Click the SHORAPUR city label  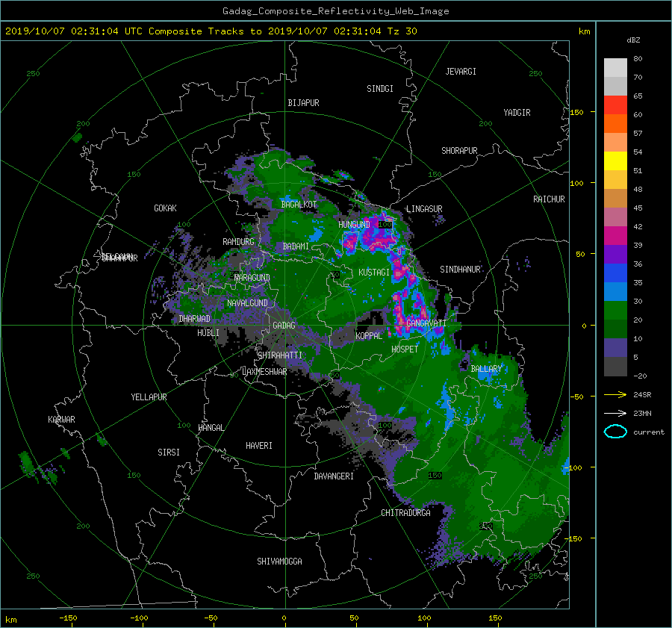click(459, 151)
